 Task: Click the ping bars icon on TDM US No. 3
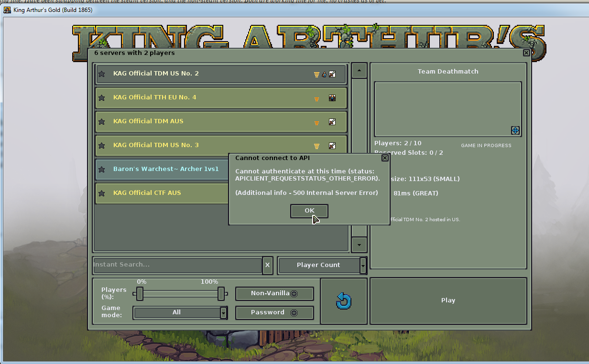coord(316,146)
